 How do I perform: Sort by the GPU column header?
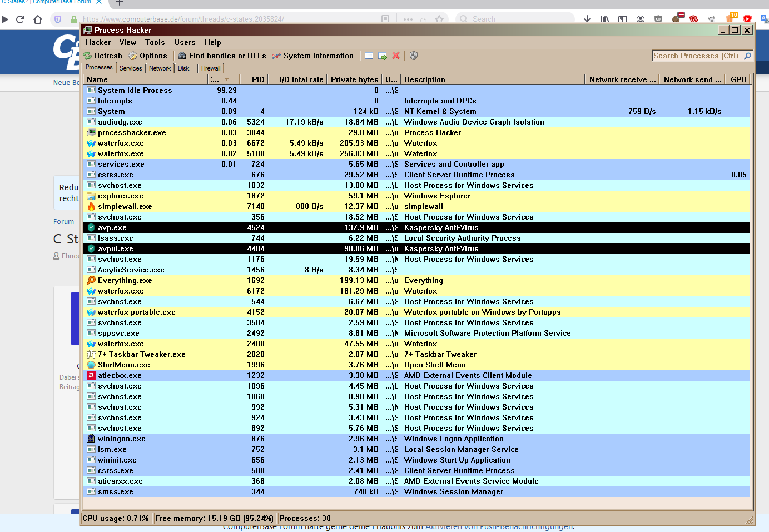(x=738, y=79)
